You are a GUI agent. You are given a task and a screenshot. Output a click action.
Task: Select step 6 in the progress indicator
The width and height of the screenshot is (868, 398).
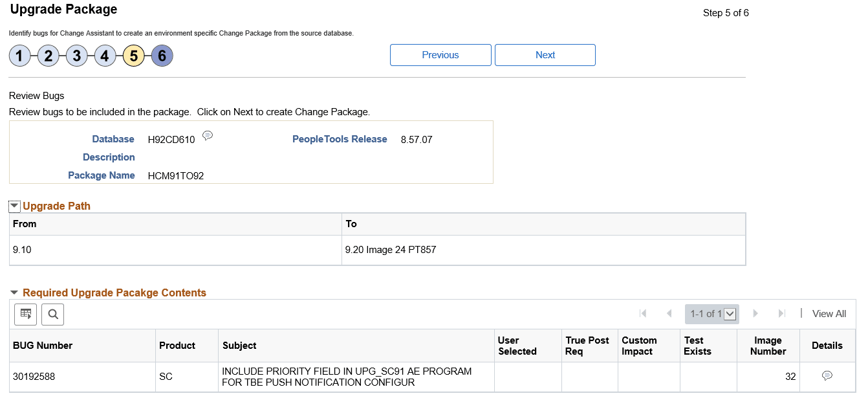point(162,56)
